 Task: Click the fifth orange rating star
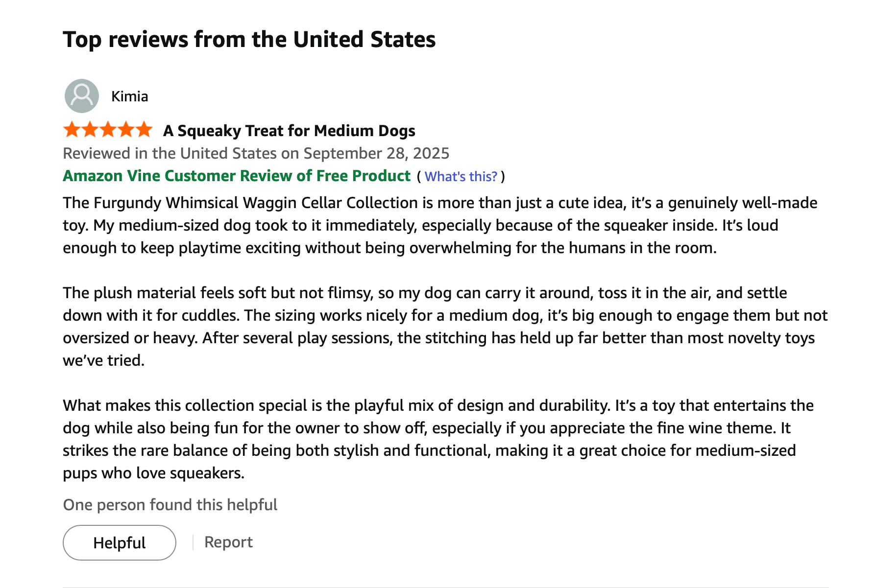pyautogui.click(x=144, y=130)
